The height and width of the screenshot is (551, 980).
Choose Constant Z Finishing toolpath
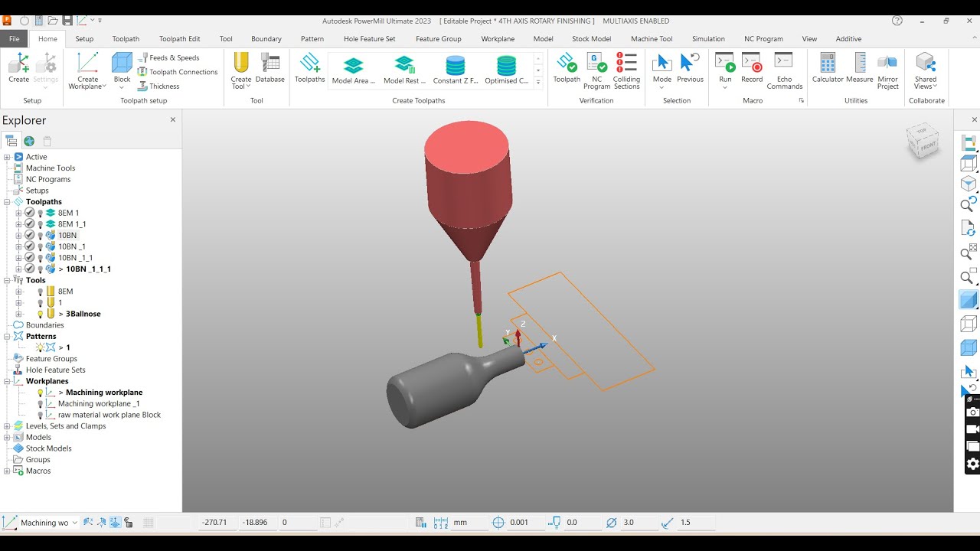coord(456,70)
